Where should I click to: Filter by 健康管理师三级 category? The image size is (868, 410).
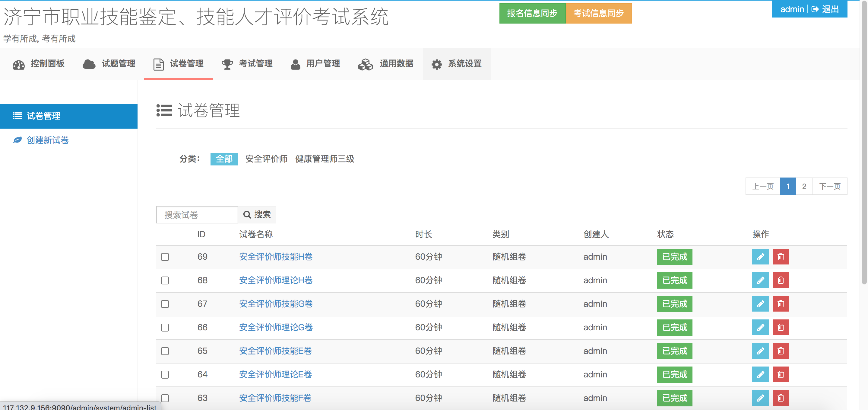coord(325,159)
